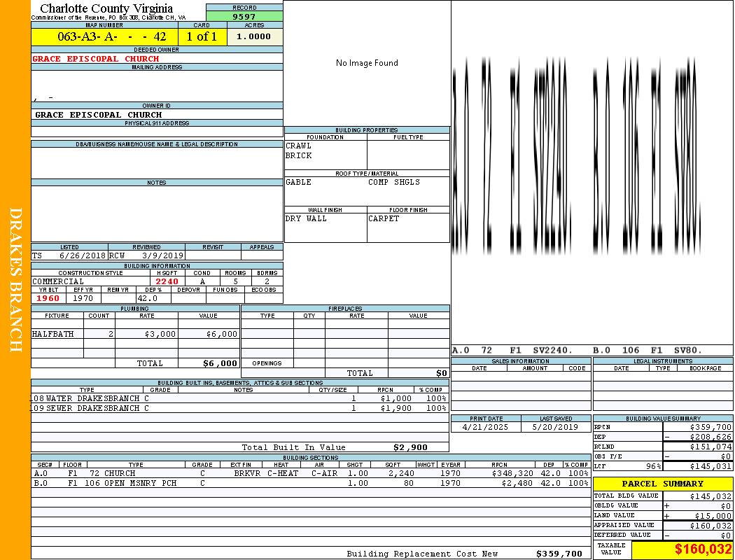Click the halfbath rate $3,000
The width and height of the screenshot is (735, 560).
[160, 334]
